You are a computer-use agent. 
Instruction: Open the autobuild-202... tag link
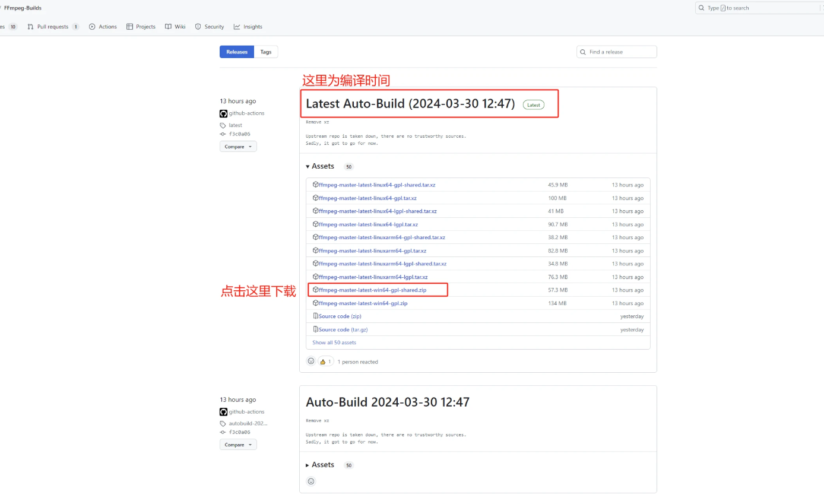[x=248, y=424]
